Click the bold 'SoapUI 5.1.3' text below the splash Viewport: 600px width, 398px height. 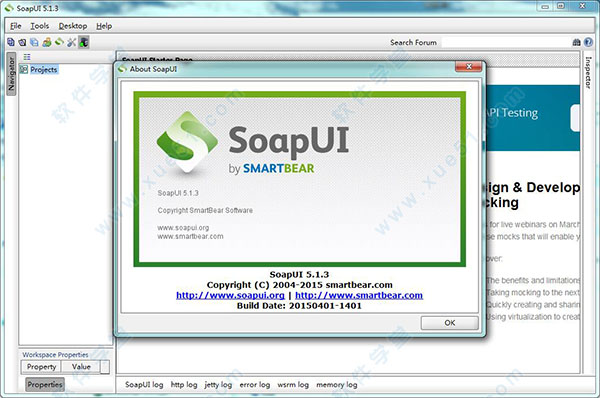(299, 274)
